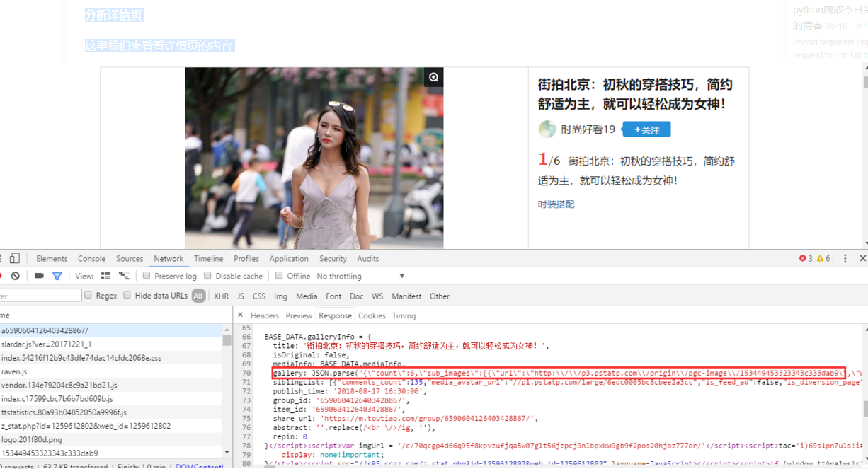Image resolution: width=868 pixels, height=469 pixels.
Task: Show the request Cookies tab
Action: point(372,315)
